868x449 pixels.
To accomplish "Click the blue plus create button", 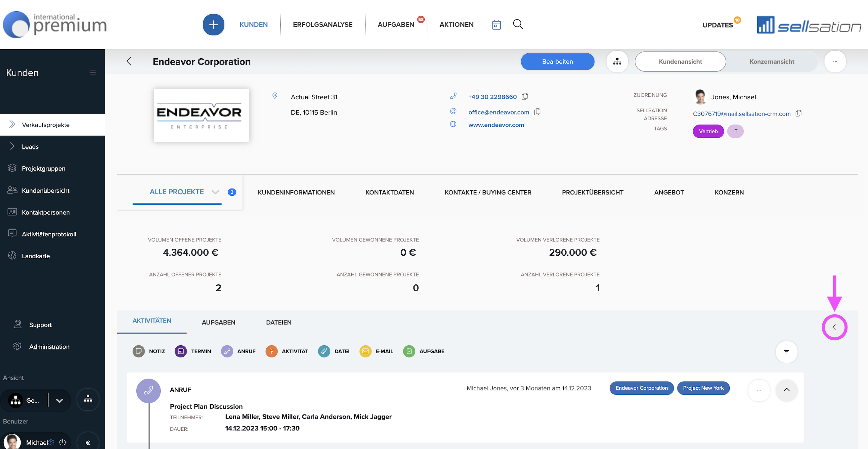I will (x=213, y=25).
